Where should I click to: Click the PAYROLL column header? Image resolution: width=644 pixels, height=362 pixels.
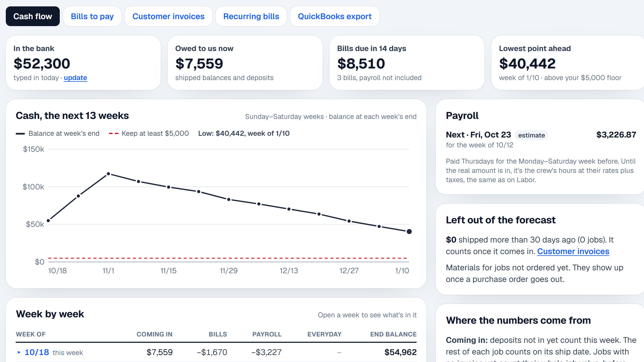coord(267,334)
